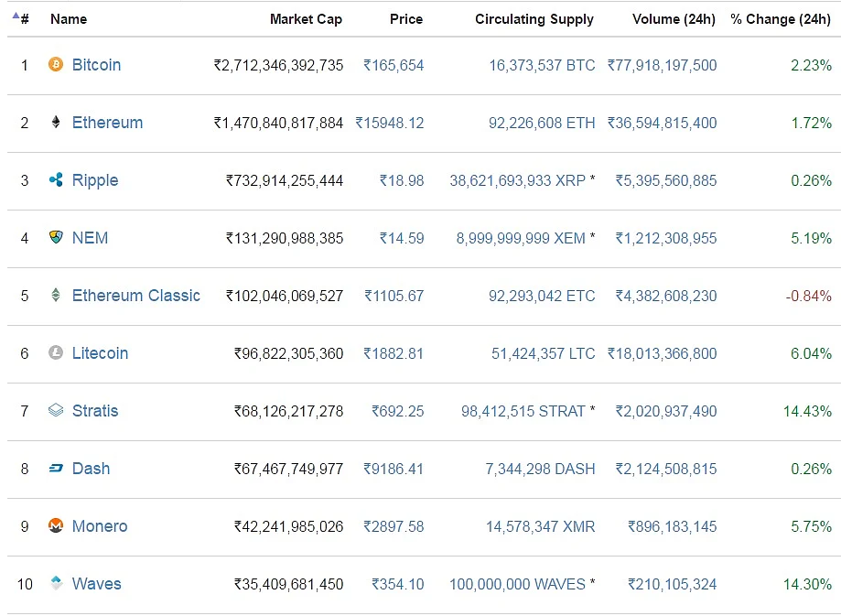Sort by Volume (24h) header

click(674, 19)
